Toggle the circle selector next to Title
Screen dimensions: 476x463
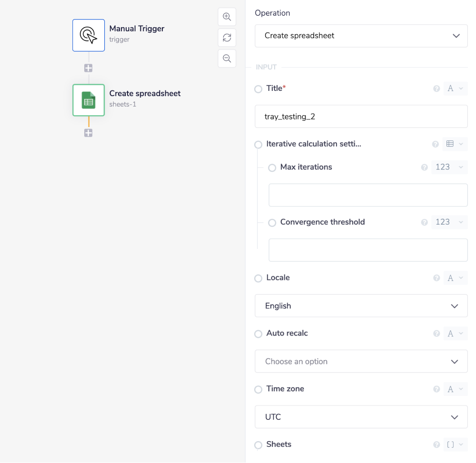click(x=258, y=89)
